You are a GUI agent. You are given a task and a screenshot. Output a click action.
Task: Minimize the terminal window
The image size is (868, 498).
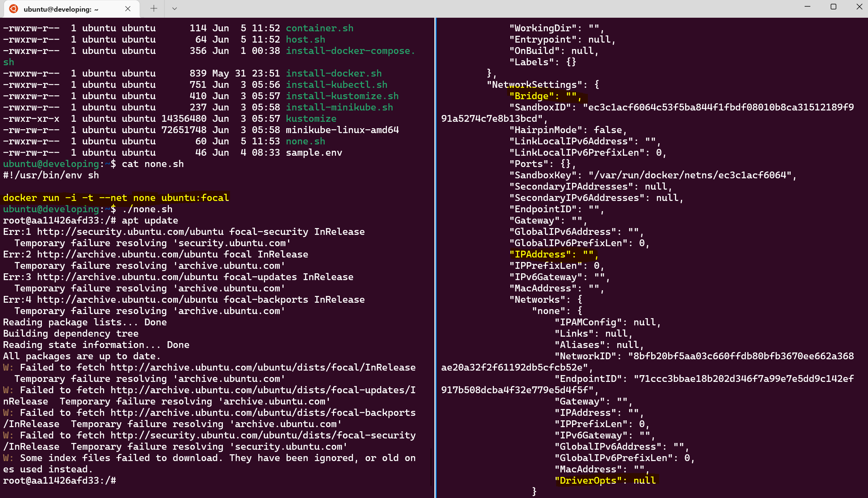(807, 7)
